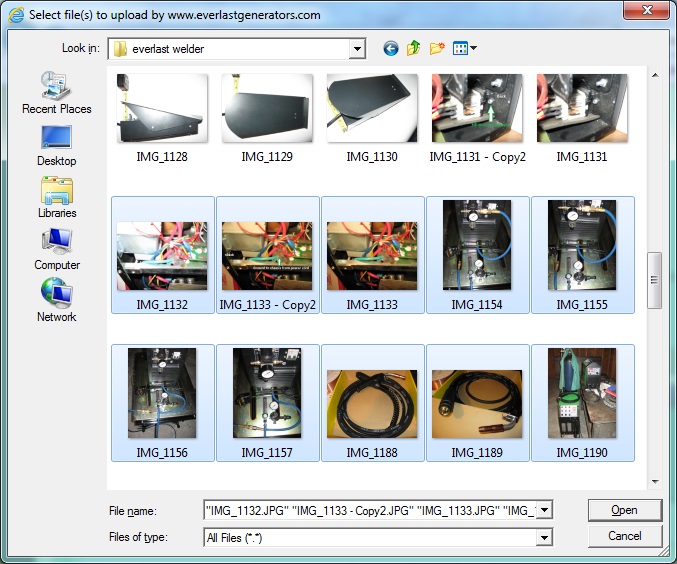Expand the File name dropdown arrow
Viewport: 677px width, 564px height.
coord(544,510)
